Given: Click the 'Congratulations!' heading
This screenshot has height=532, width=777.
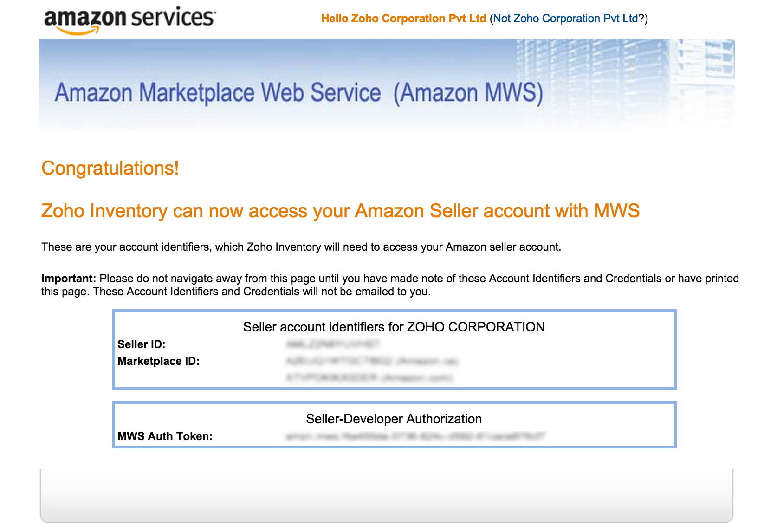Looking at the screenshot, I should tap(110, 168).
